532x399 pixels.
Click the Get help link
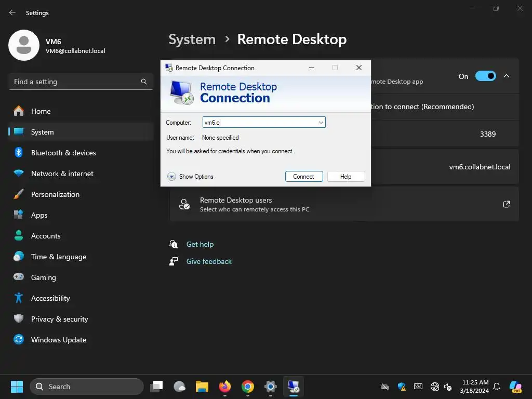pyautogui.click(x=200, y=244)
